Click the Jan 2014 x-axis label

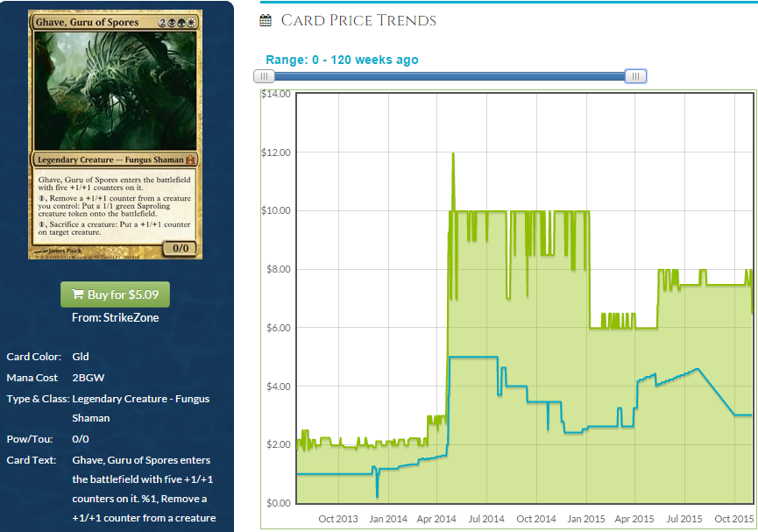388,519
